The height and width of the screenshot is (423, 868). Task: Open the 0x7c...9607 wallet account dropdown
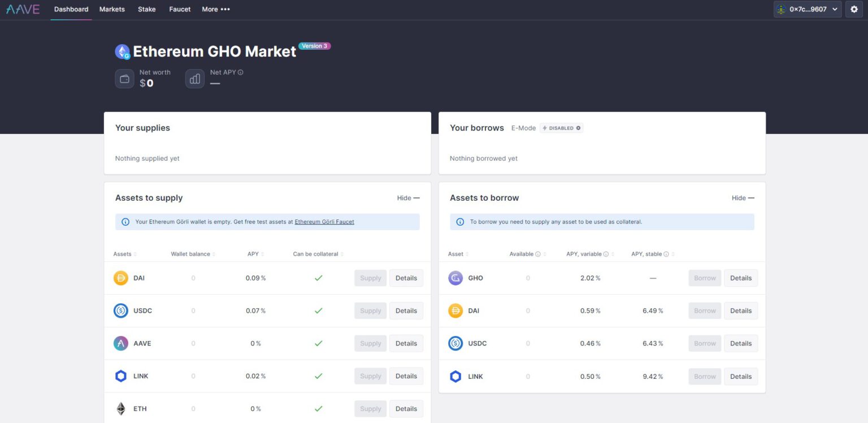(x=807, y=9)
